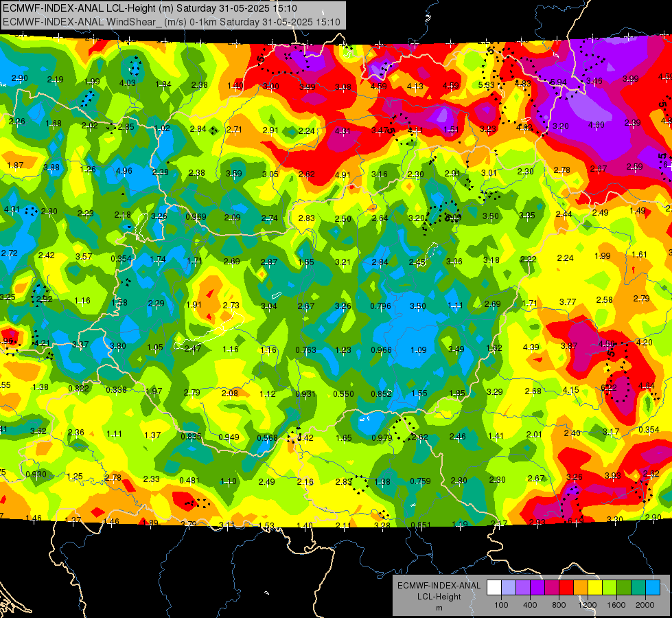Click the wind shear value 0.979
The image size is (672, 618).
pyautogui.click(x=382, y=437)
